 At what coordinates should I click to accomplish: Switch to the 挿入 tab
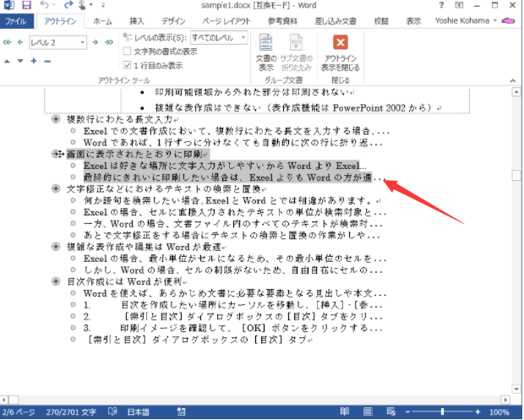[x=137, y=21]
